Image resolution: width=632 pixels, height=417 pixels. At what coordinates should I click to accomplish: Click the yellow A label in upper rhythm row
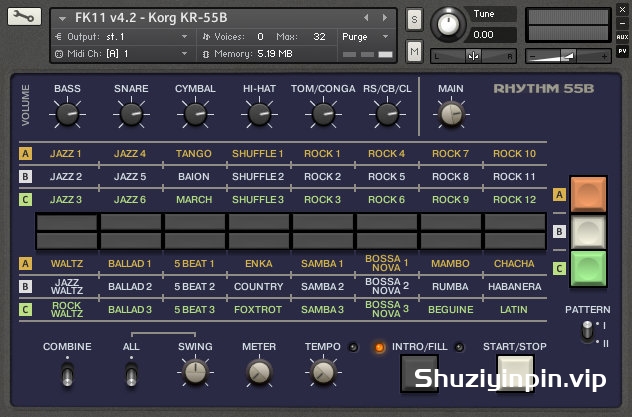[25, 154]
